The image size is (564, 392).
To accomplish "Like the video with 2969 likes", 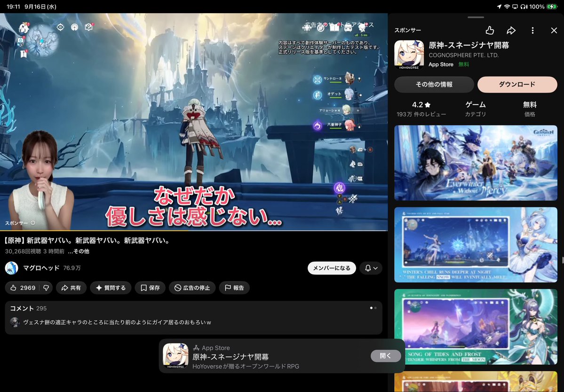I will [x=23, y=288].
